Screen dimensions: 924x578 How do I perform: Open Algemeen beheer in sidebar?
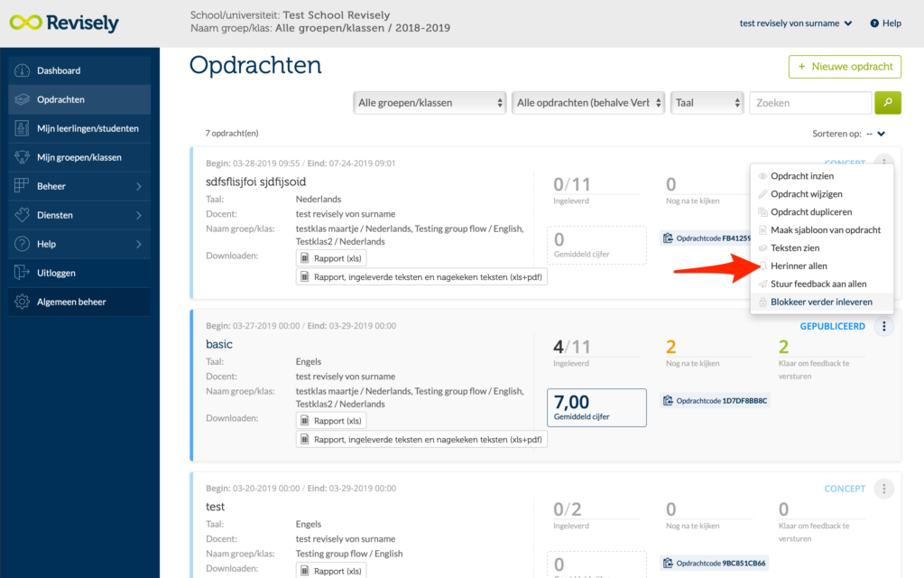[x=79, y=302]
